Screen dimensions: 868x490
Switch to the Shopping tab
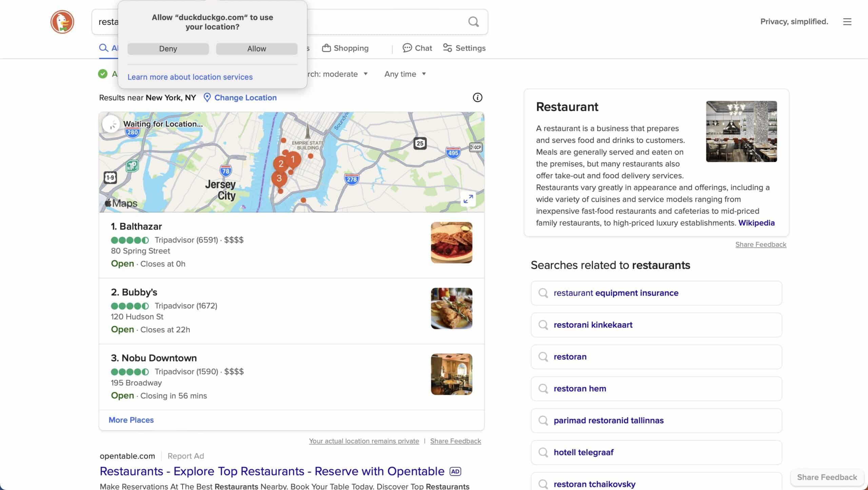(345, 48)
